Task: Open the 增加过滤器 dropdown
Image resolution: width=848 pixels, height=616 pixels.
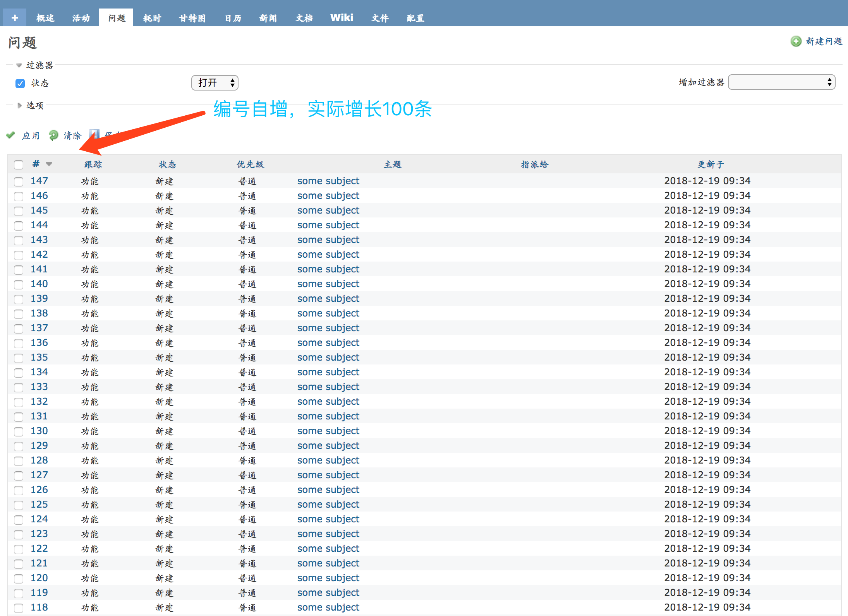Action: [x=781, y=82]
